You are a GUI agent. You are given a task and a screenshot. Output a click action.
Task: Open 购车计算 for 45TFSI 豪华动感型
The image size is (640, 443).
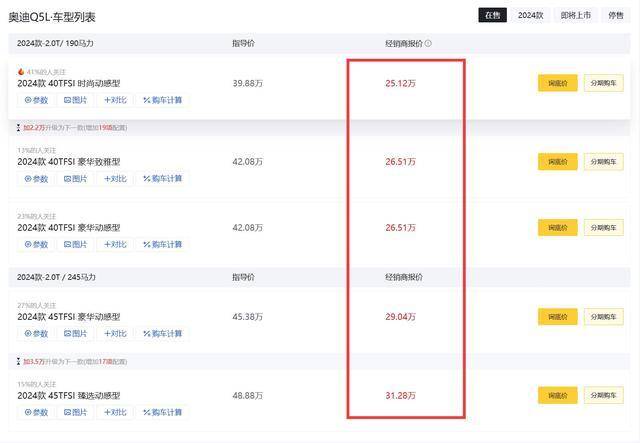162,334
